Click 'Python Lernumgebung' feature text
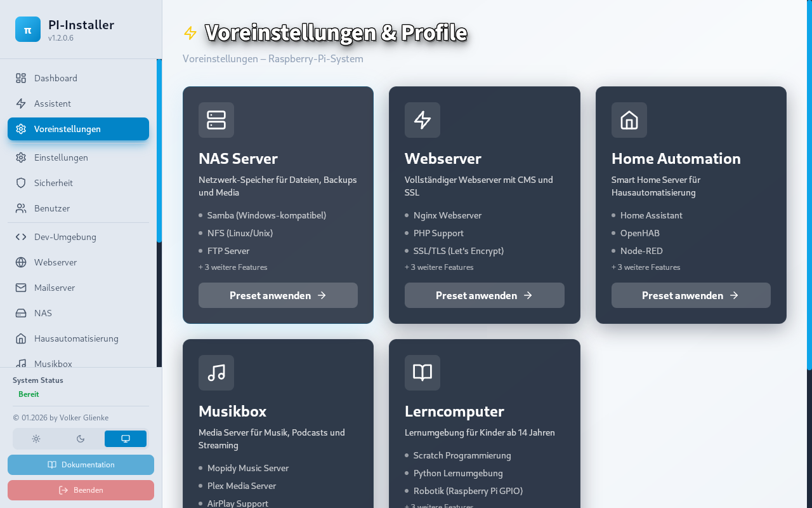The image size is (812, 508). coord(458,473)
